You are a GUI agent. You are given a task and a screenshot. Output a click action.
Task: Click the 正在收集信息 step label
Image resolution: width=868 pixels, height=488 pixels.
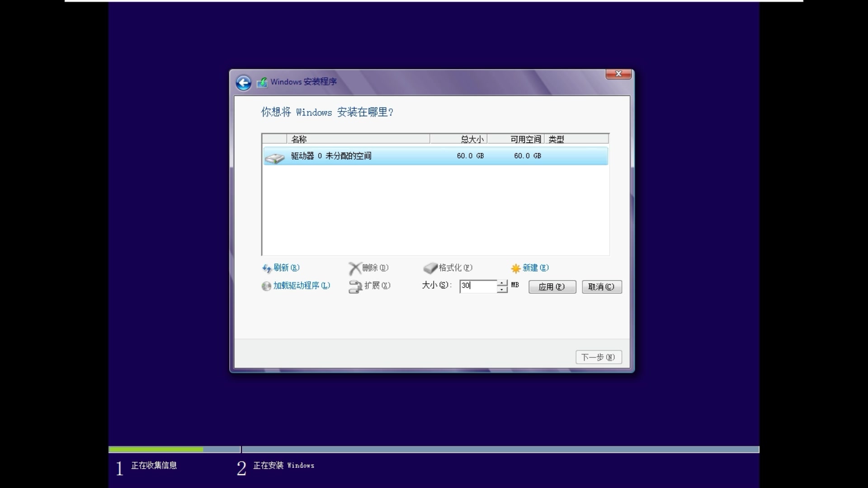(x=154, y=465)
